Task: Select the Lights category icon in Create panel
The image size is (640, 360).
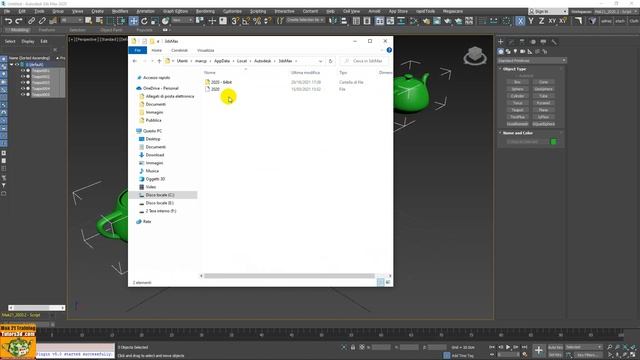Action: [515, 51]
